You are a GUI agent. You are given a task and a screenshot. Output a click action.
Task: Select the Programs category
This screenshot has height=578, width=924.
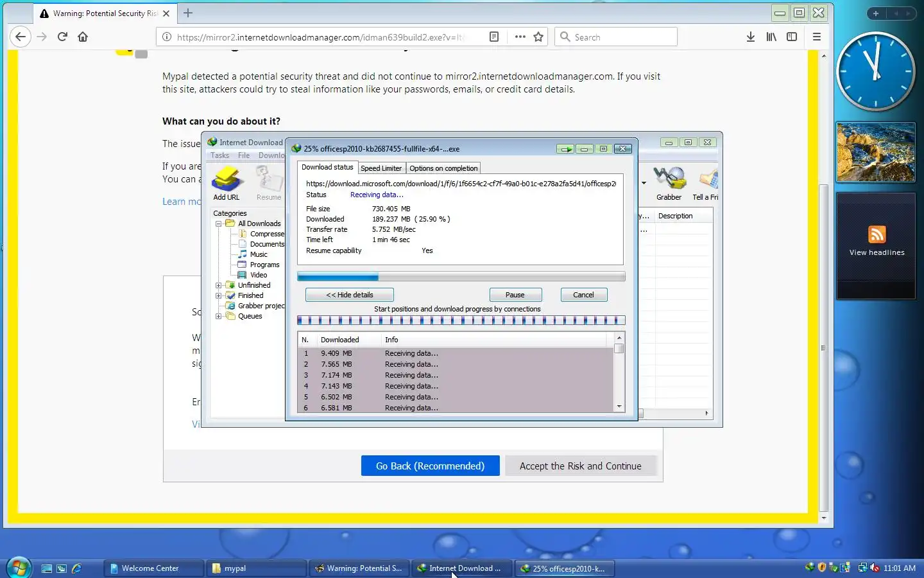[x=264, y=265]
